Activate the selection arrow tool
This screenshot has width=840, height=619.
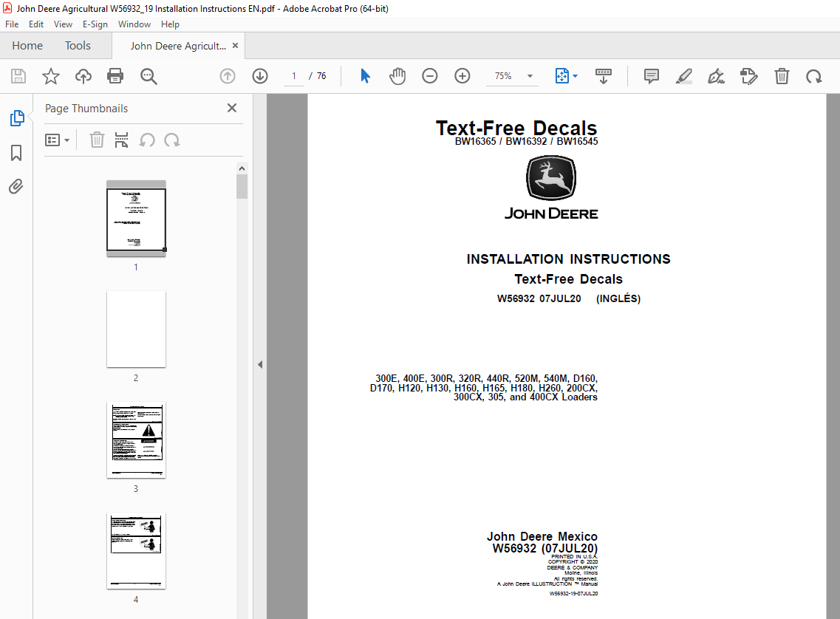[366, 76]
